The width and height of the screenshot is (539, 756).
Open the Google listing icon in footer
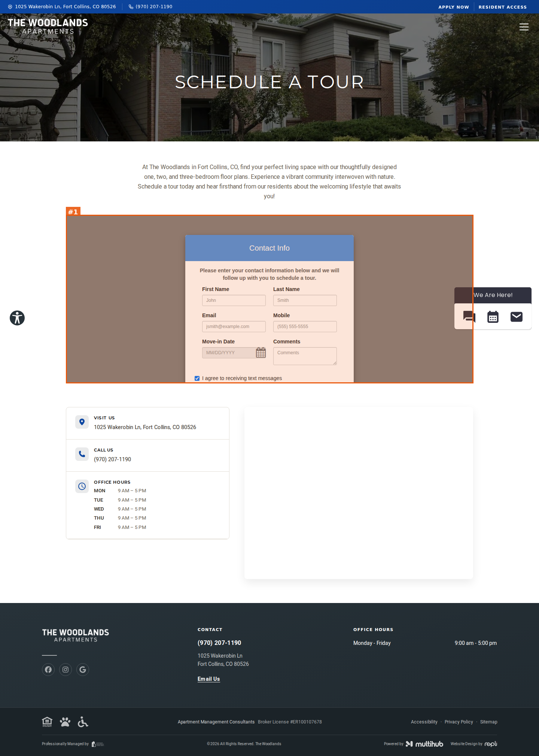83,670
